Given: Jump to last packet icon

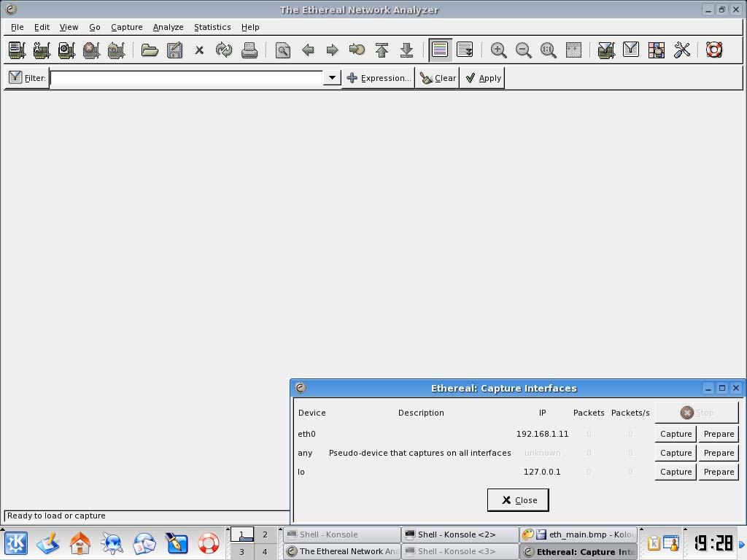Looking at the screenshot, I should (x=406, y=50).
